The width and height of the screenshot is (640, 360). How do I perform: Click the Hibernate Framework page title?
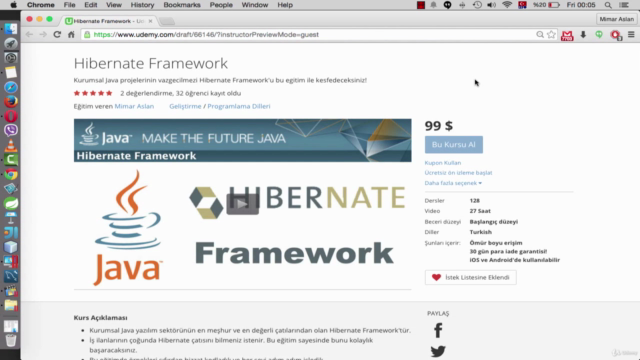[151, 63]
